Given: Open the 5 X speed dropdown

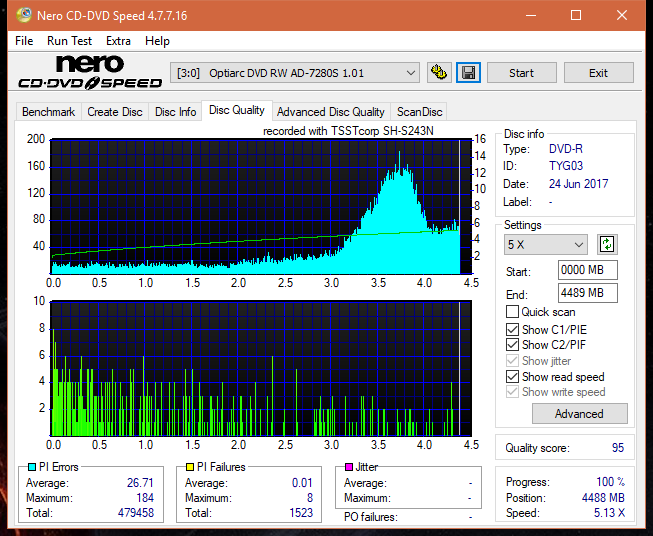Looking at the screenshot, I should (546, 244).
